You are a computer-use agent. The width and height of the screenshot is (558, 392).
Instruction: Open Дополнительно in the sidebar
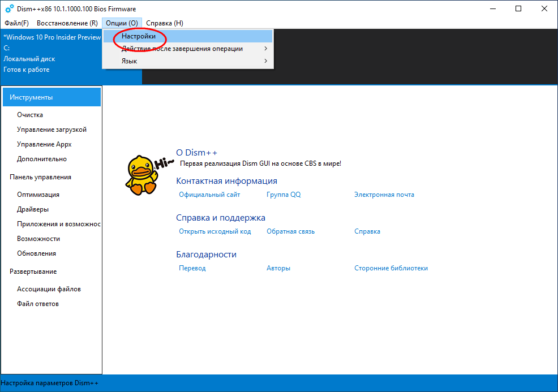42,159
